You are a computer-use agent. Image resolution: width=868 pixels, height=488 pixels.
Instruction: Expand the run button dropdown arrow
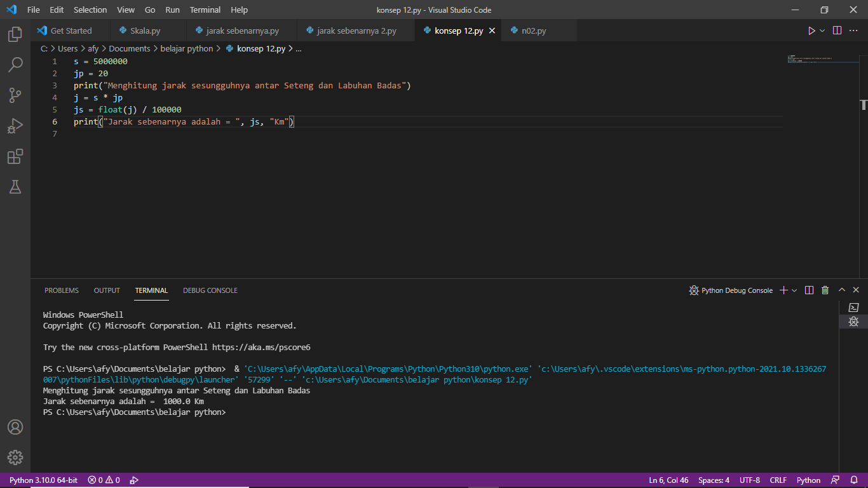click(822, 30)
